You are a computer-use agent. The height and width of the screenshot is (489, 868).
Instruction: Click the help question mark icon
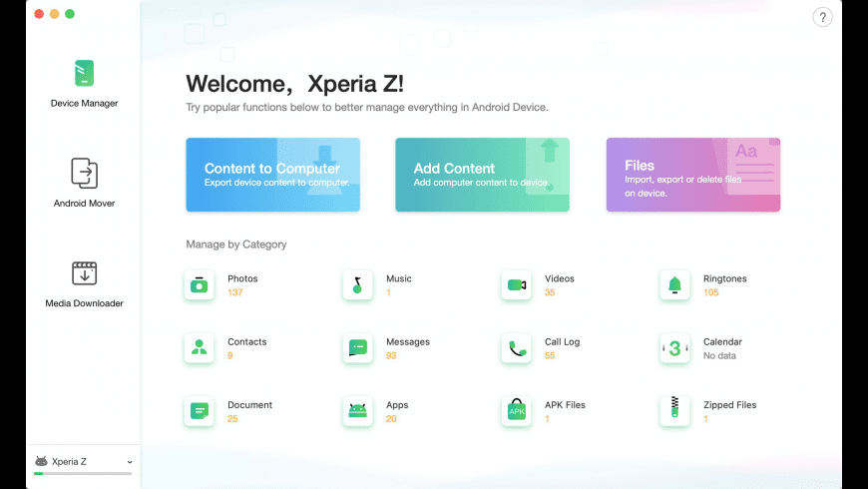823,17
